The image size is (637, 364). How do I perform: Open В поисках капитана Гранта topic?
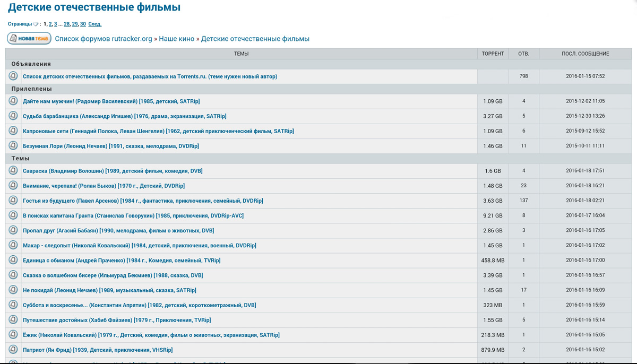click(x=133, y=215)
